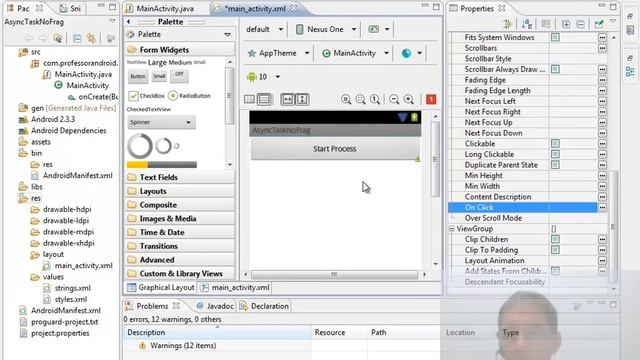This screenshot has height=360, width=640.
Task: Open the Javadoc tab
Action: 215,306
